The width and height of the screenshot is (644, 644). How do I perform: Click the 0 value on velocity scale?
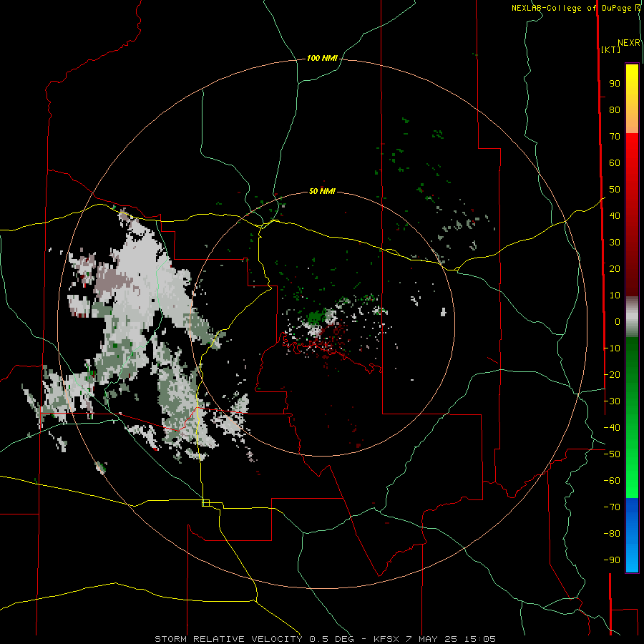pos(618,321)
